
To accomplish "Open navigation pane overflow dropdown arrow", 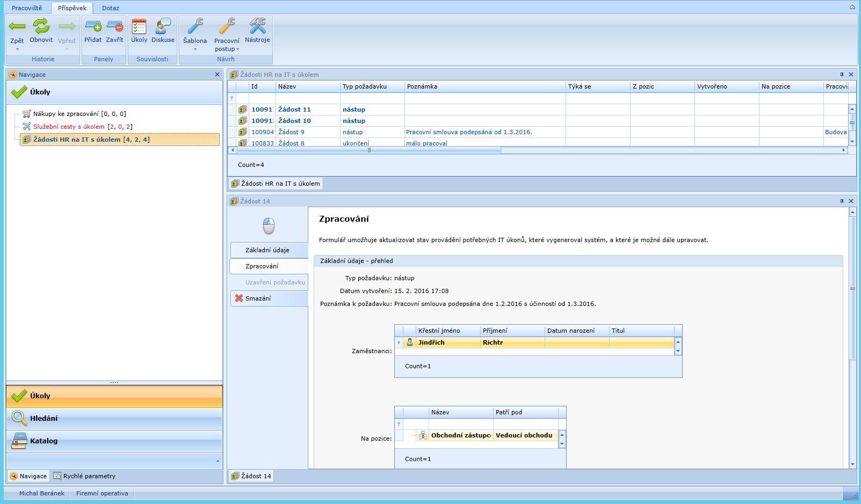I will [x=218, y=461].
